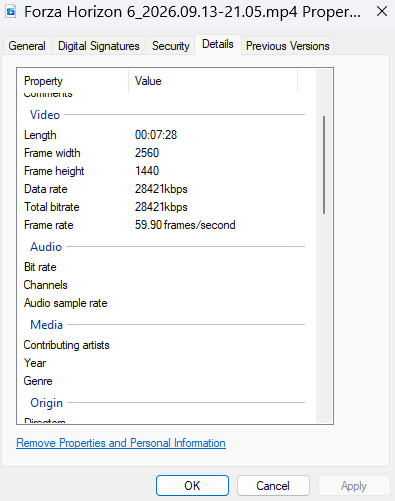Go to the Previous Versions tab
This screenshot has height=501, width=395.
coord(287,46)
